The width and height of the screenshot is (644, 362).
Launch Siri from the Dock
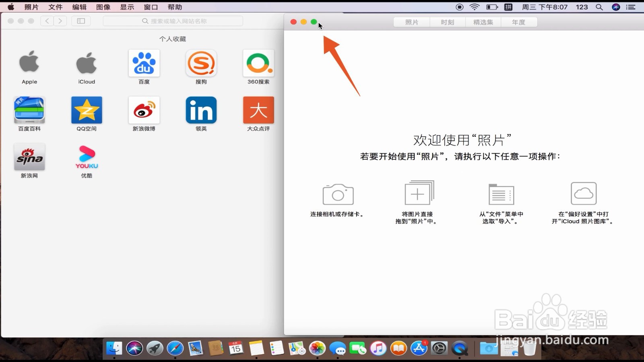pyautogui.click(x=134, y=348)
